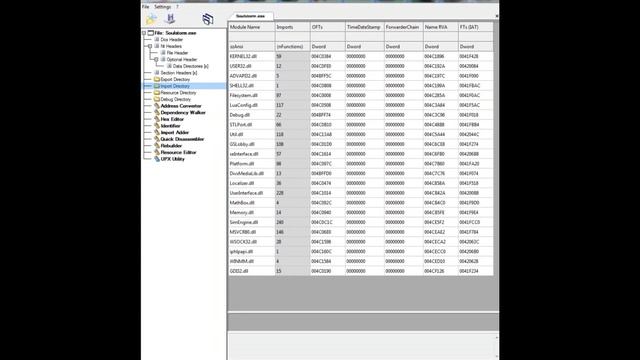This screenshot has width=640, height=360.
Task: Click the Imports column header
Action: (293, 27)
